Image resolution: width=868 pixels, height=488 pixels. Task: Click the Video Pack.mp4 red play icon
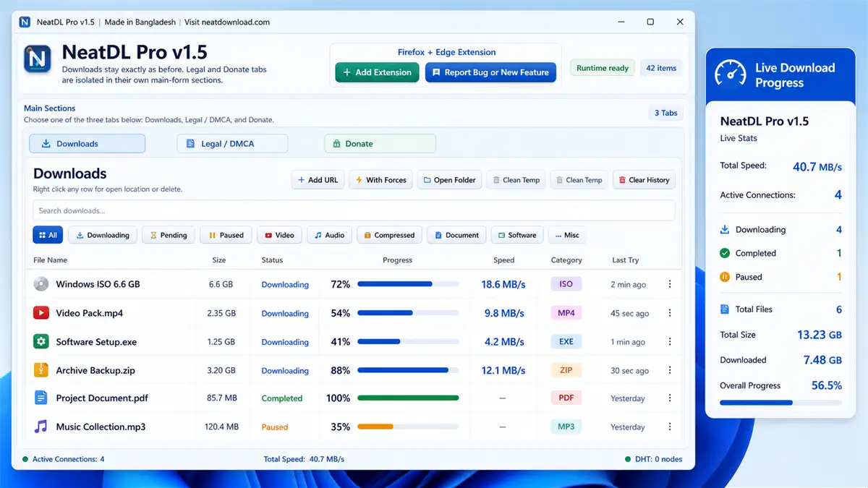click(41, 313)
